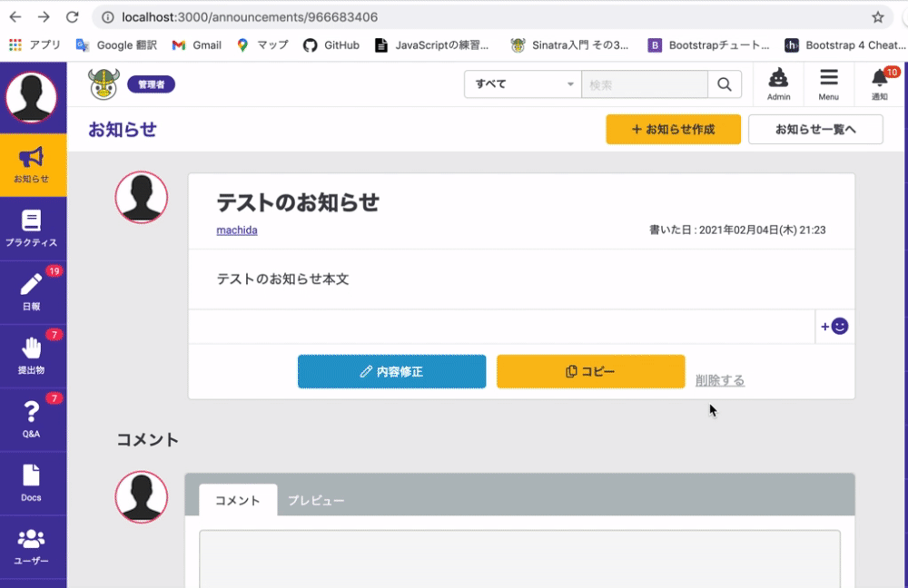
Task: Open the Docs document icon
Action: pyautogui.click(x=34, y=481)
